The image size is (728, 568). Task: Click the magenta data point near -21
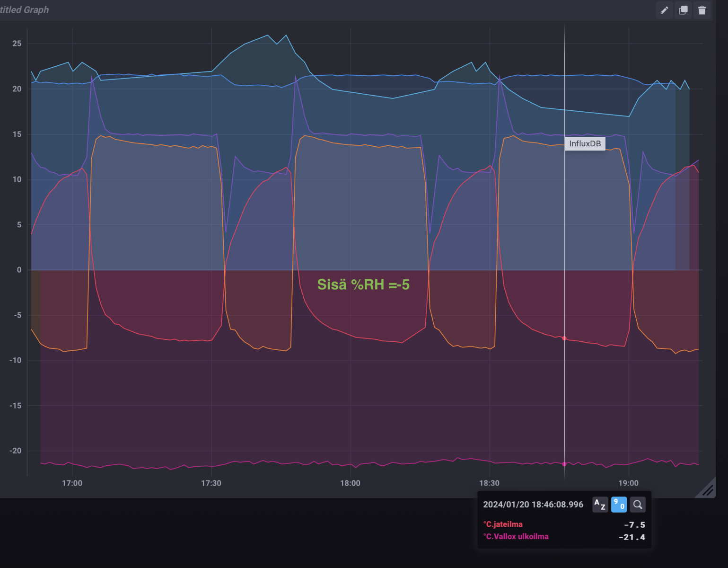tap(564, 464)
